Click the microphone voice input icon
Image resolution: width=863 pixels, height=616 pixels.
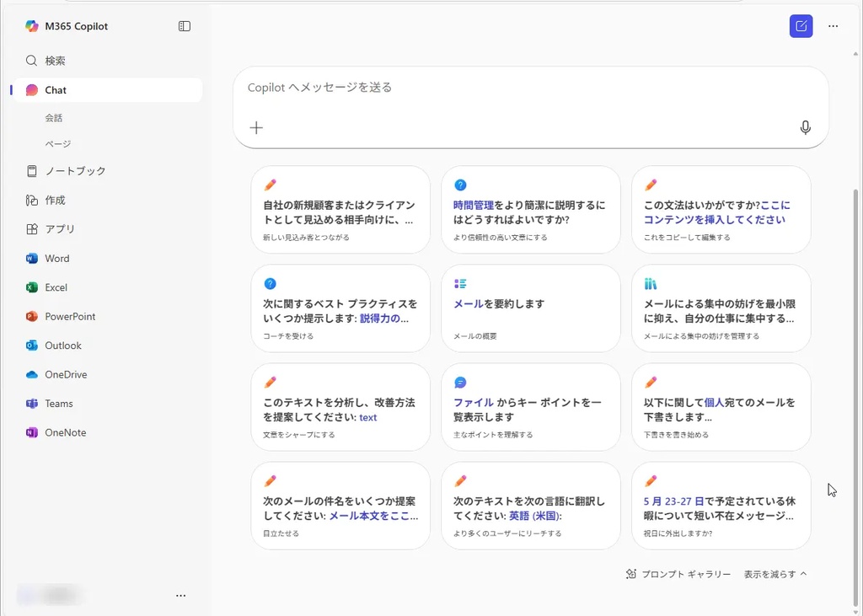click(805, 127)
